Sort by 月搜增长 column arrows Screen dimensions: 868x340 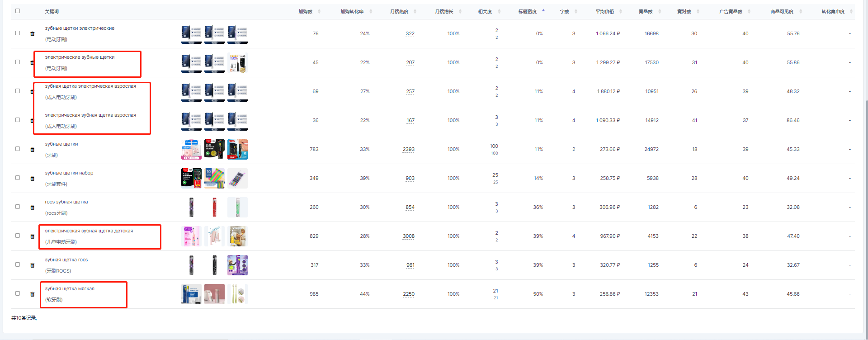click(x=460, y=11)
